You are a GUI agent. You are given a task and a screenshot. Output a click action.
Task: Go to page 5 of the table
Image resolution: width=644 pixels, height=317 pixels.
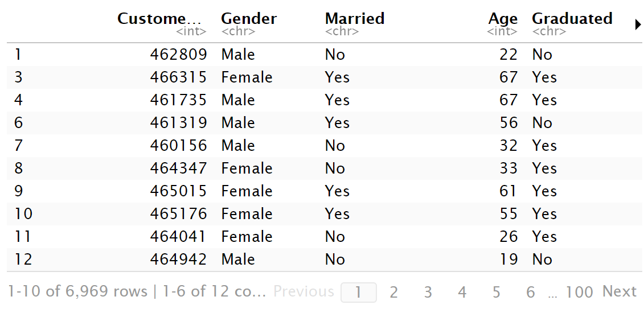click(x=496, y=293)
